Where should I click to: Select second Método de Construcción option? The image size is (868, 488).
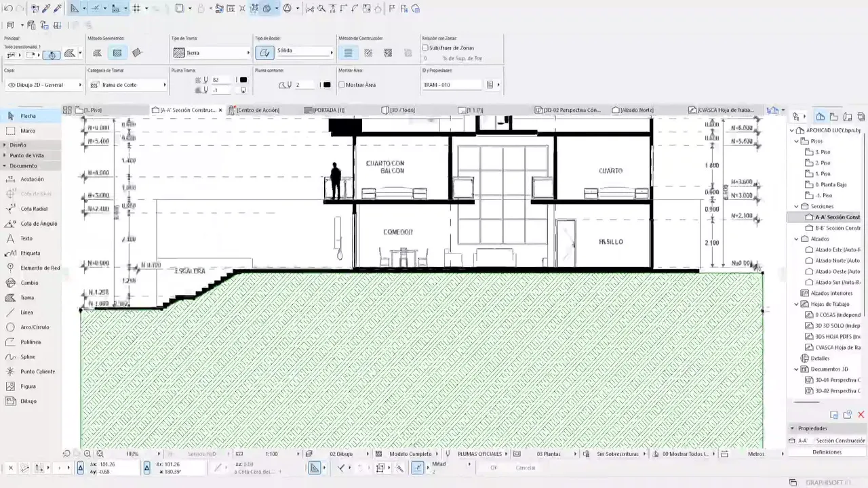tap(368, 53)
